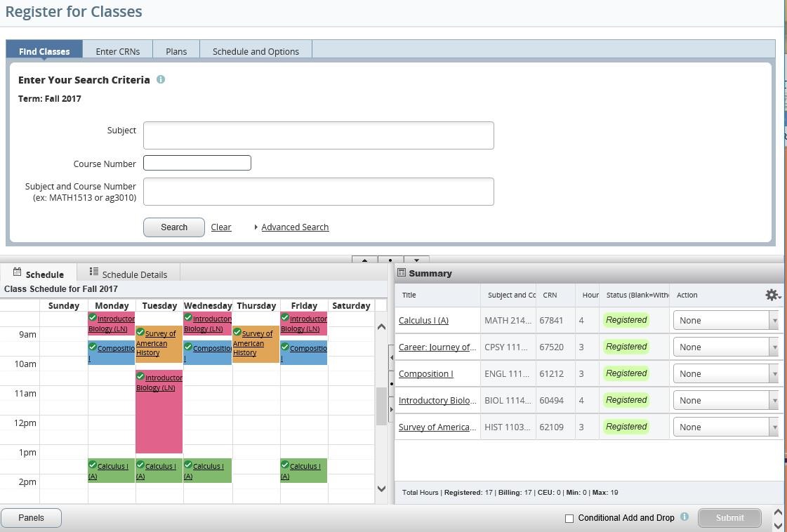The width and height of the screenshot is (787, 532).
Task: Open the search criteria info tooltip
Action: (x=161, y=79)
